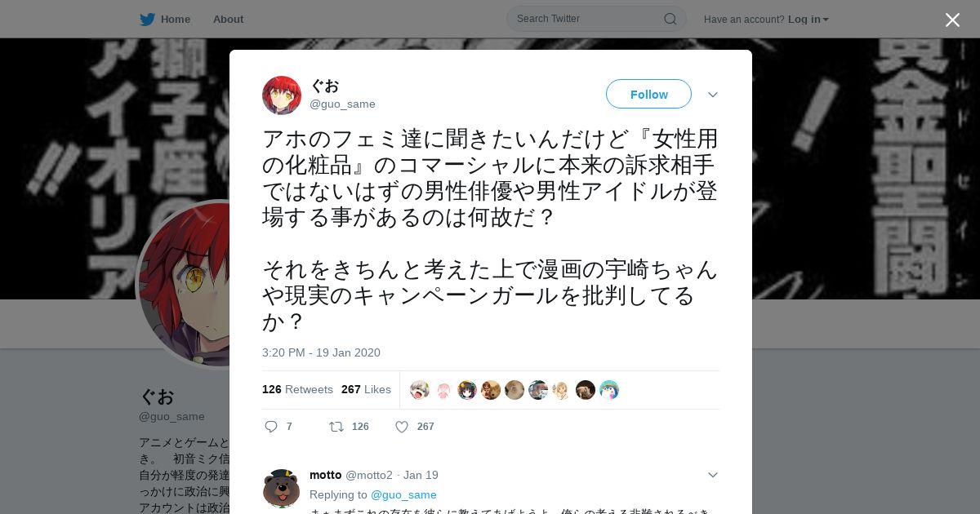Click the last liker avatar thumbnail

pyautogui.click(x=609, y=390)
